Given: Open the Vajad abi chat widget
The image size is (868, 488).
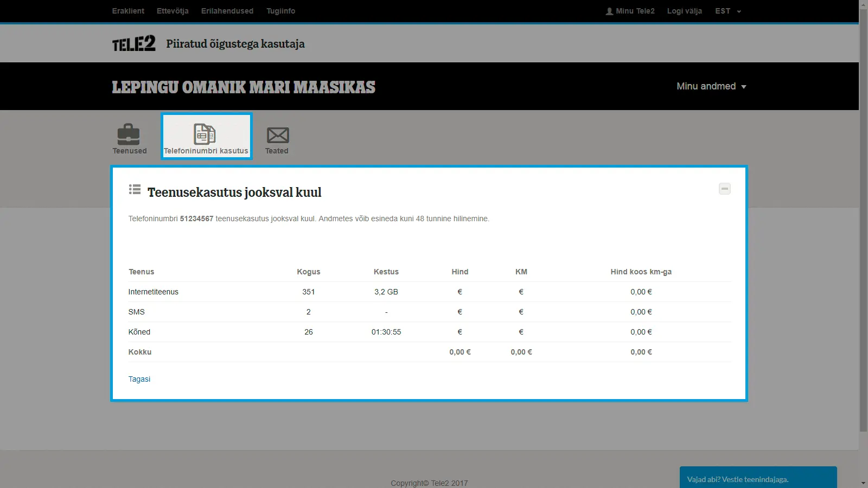Looking at the screenshot, I should click(x=758, y=478).
